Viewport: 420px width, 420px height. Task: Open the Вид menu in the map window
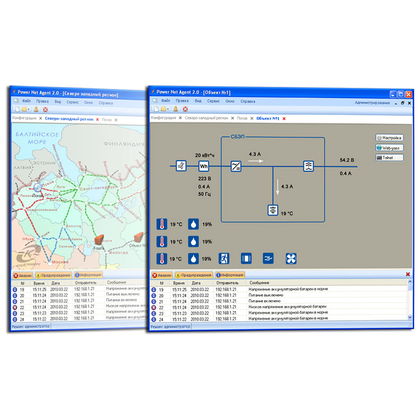tap(58, 102)
